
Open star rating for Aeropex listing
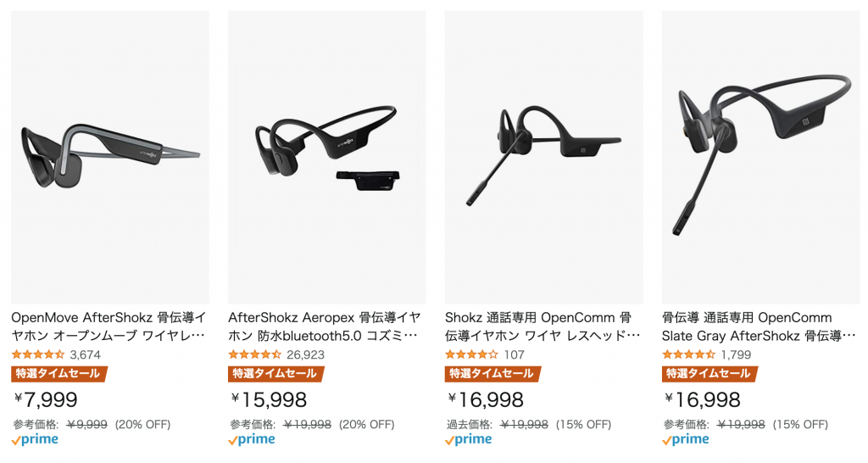(254, 354)
